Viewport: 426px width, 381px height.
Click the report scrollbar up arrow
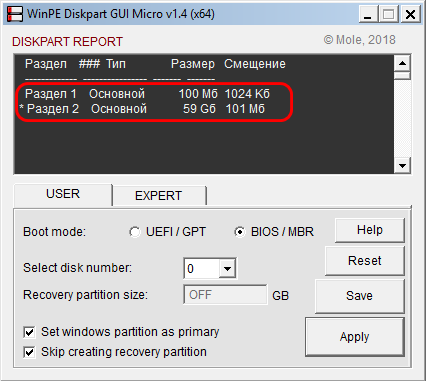pos(402,63)
